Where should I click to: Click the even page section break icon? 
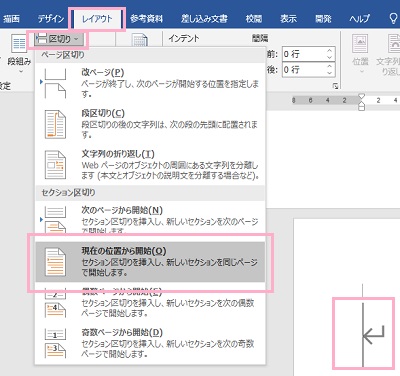coord(55,303)
